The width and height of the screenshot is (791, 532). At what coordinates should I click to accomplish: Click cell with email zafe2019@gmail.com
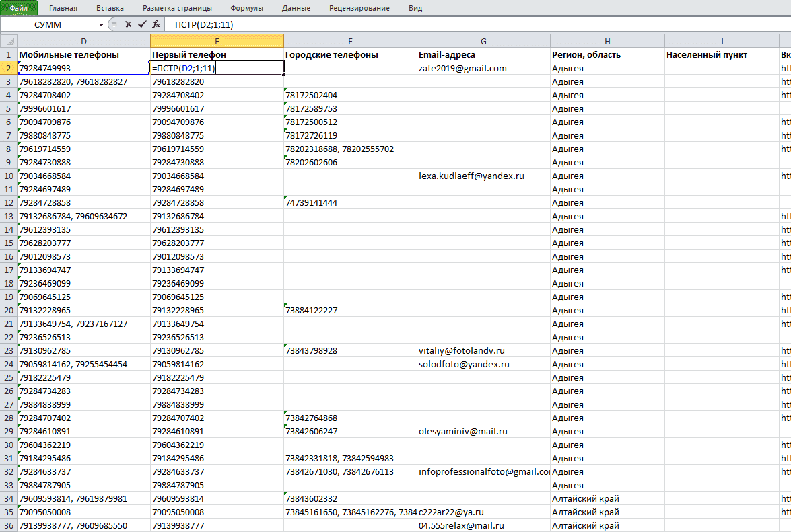(483, 68)
